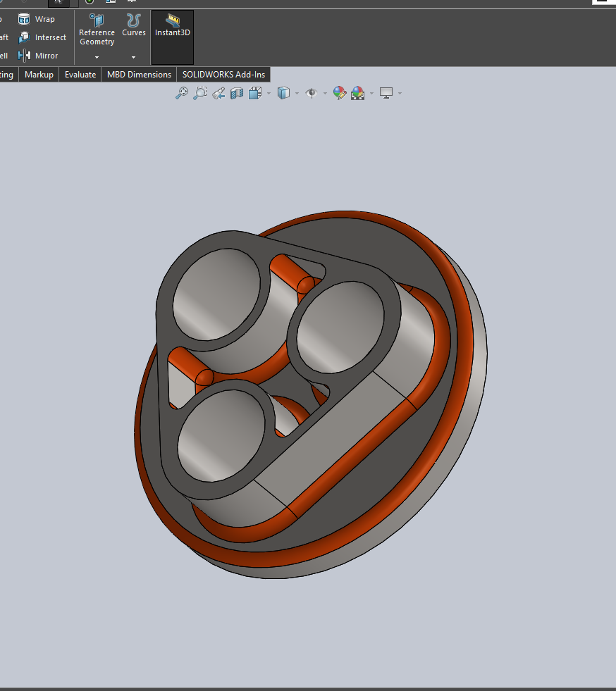Click the SOLIDWORKS Add-Ins tab
The height and width of the screenshot is (691, 616).
223,74
